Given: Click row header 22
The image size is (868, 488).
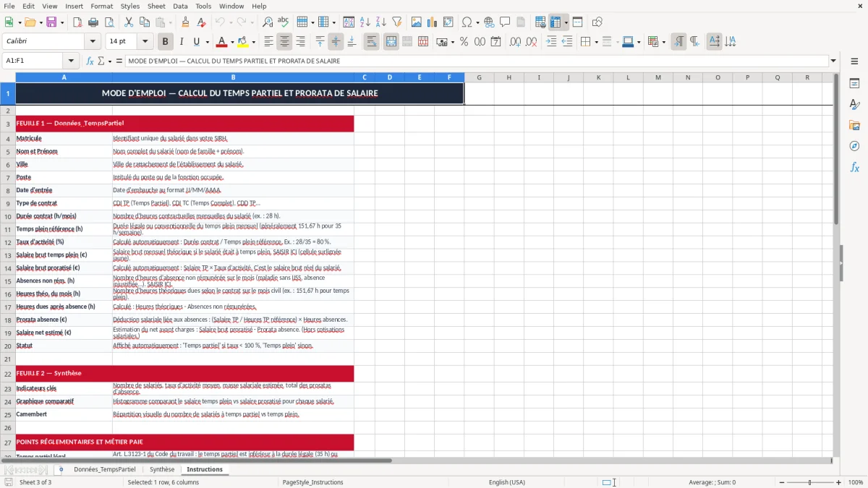Looking at the screenshot, I should (8, 373).
